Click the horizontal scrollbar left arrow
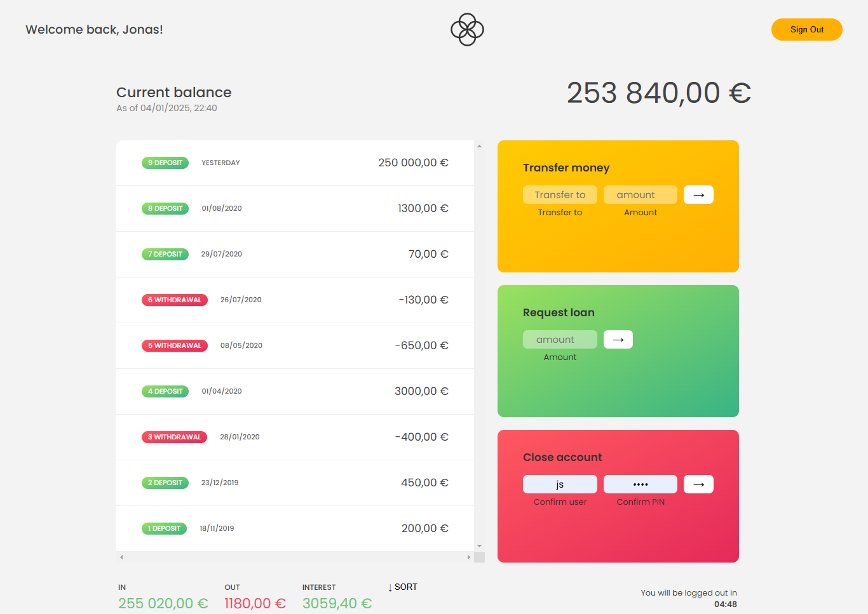The width and height of the screenshot is (868, 614). 121,557
